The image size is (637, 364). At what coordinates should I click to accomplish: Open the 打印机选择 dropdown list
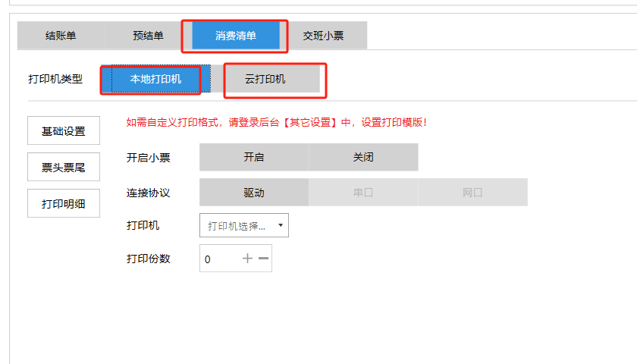(x=237, y=225)
